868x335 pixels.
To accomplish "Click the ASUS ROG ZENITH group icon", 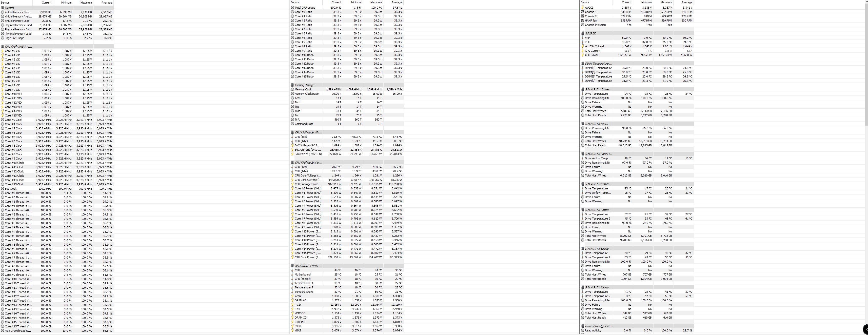I will 292,266.
